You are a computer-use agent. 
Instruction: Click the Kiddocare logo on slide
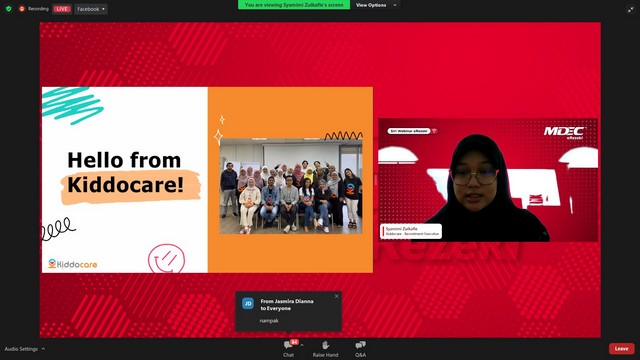pos(73,264)
